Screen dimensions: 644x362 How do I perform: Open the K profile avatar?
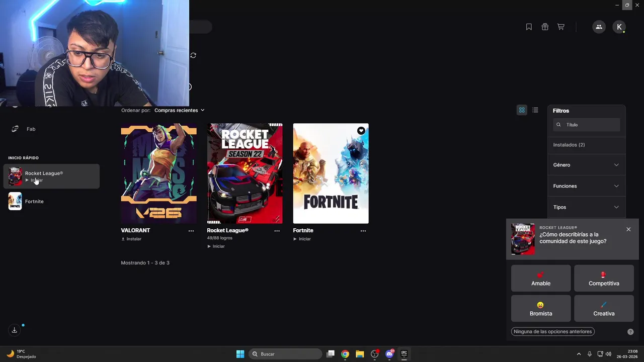[x=619, y=27]
